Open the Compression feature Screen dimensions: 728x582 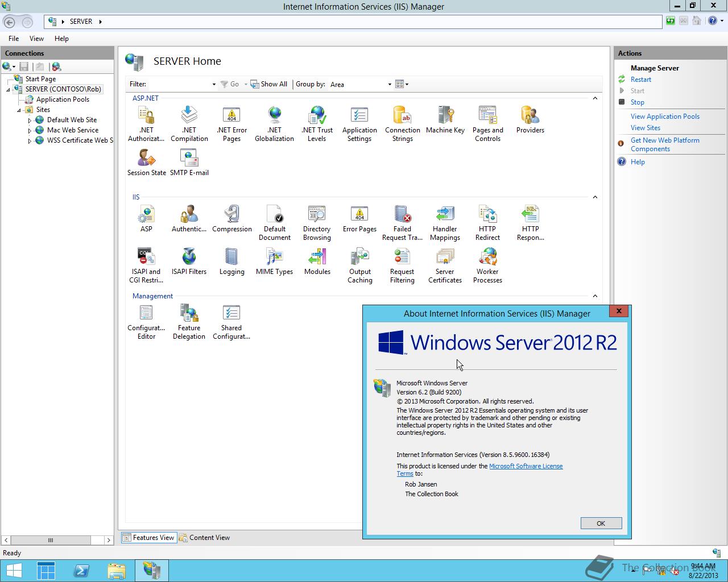coord(231,219)
